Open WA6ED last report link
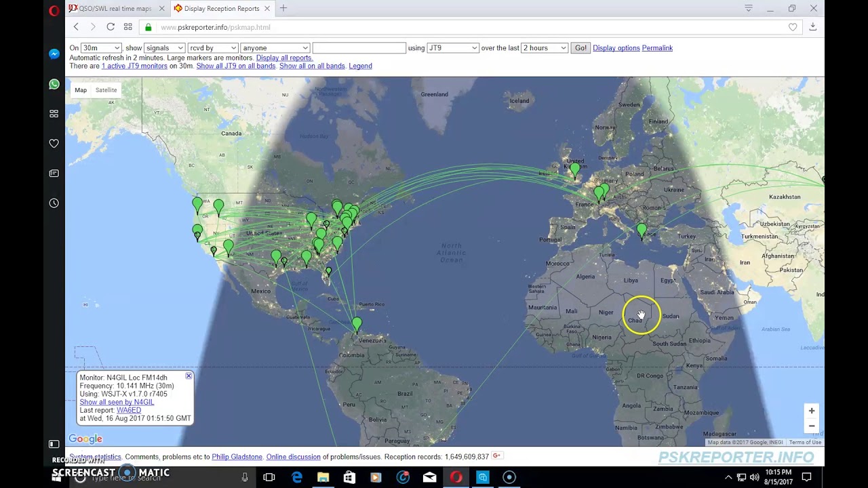The height and width of the screenshot is (488, 868). click(129, 410)
